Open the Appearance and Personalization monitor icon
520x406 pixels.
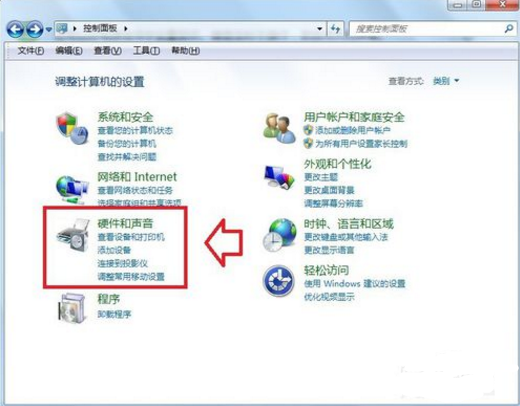pos(280,177)
